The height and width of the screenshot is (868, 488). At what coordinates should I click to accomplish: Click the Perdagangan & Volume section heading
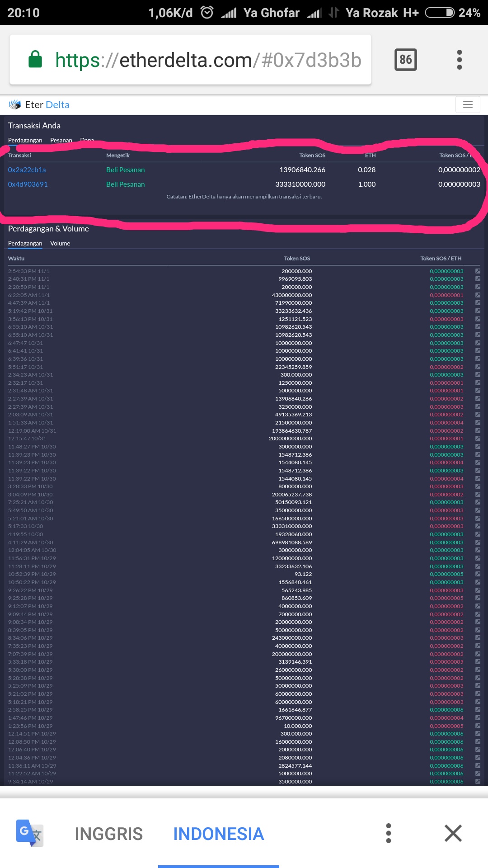(48, 229)
